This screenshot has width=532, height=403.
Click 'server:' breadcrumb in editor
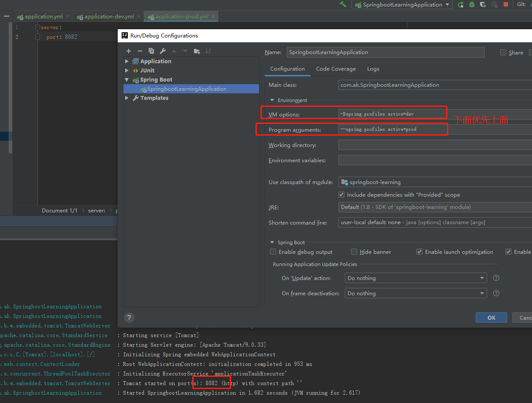[x=96, y=210]
